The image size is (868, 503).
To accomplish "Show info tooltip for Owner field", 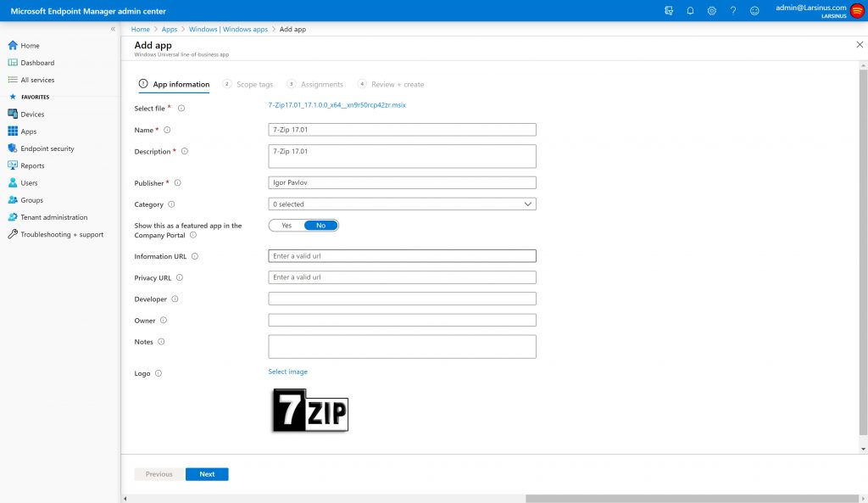I will (164, 320).
